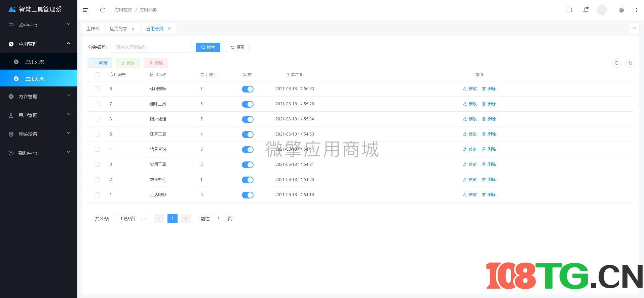The height and width of the screenshot is (298, 644).
Task: Click 修改 in the 测算工具 row
Action: (x=470, y=134)
